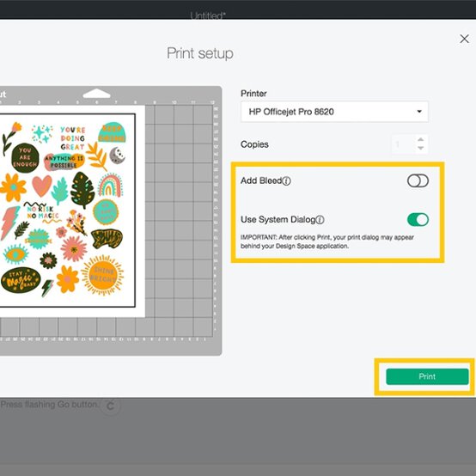Image resolution: width=476 pixels, height=476 pixels.
Task: Click the 'Printer' label
Action: click(253, 94)
